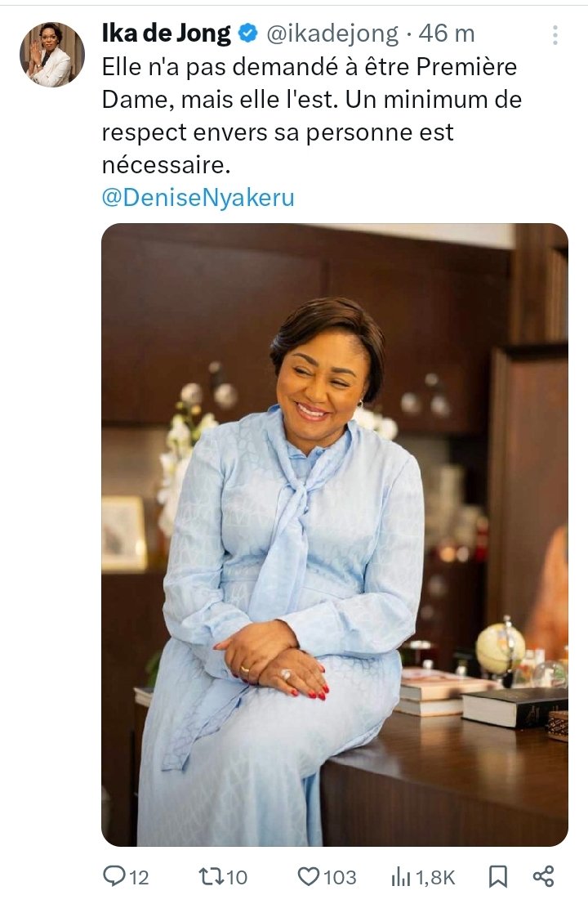Click the like count 103

[340, 878]
